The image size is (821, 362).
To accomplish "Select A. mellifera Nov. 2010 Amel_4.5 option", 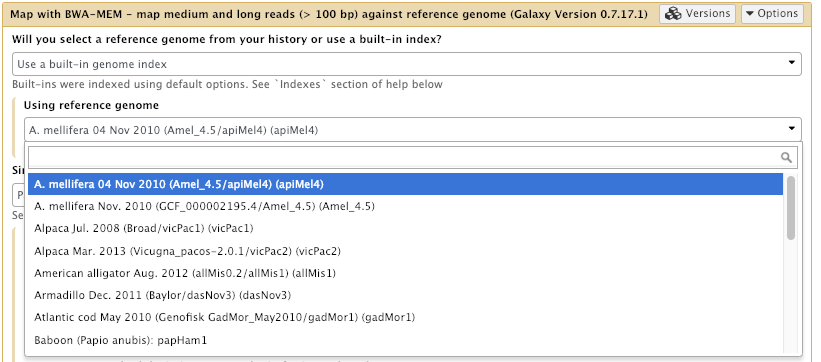I will point(405,206).
